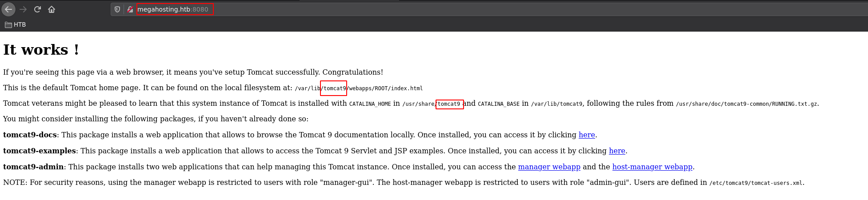Click the 'It works !' heading
Viewport: 868px width, 200px height.
click(41, 50)
